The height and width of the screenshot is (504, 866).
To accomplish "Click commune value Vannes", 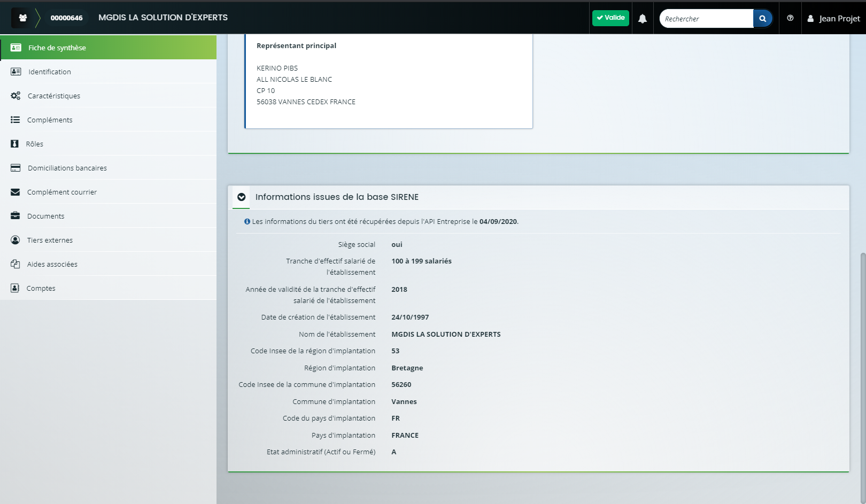I will coord(404,401).
